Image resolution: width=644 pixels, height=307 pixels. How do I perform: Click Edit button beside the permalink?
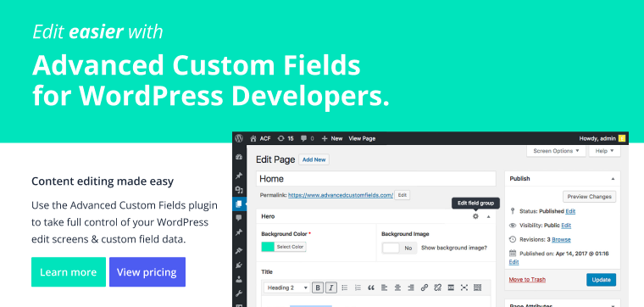[402, 195]
